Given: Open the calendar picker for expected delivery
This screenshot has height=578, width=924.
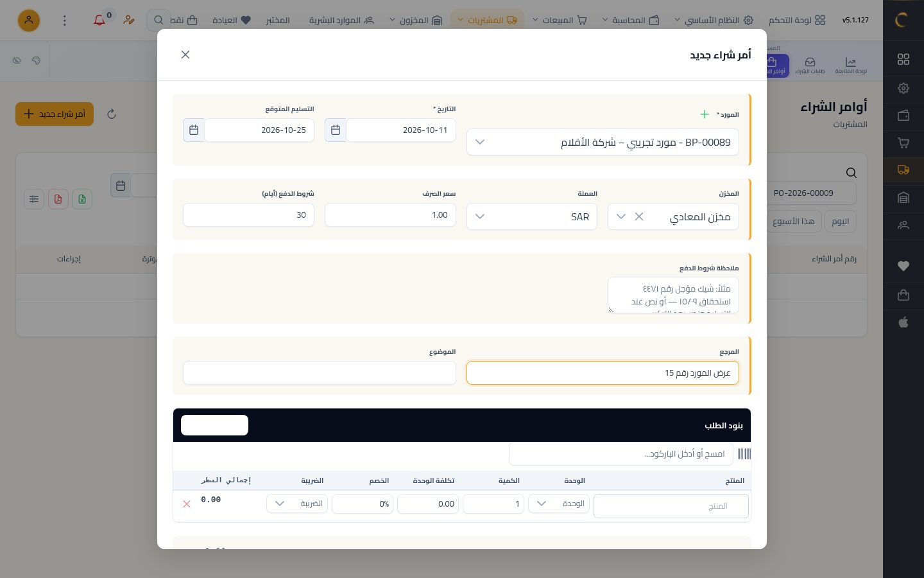Looking at the screenshot, I should point(194,130).
